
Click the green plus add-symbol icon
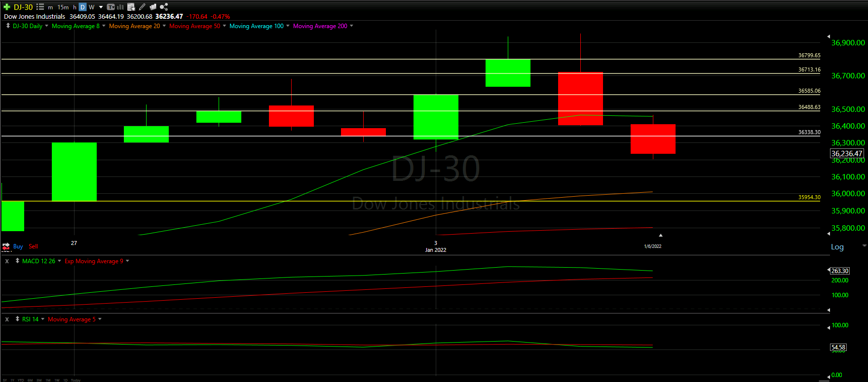7,7
